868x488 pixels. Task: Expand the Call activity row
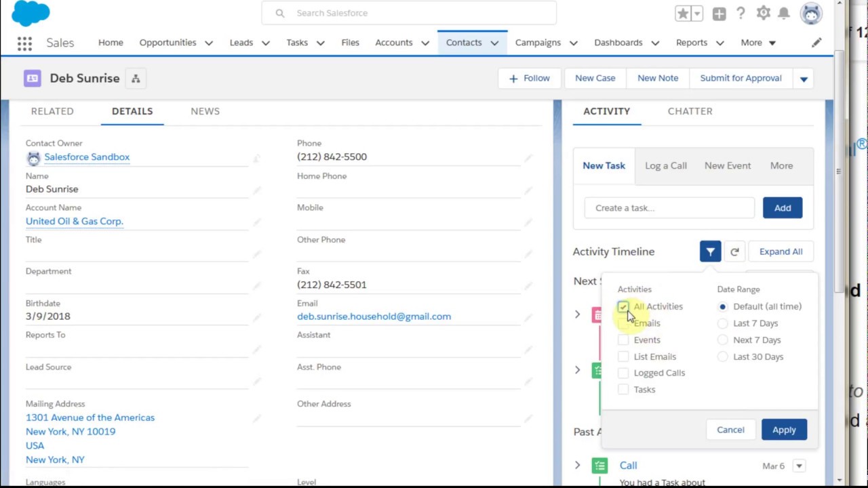point(577,466)
